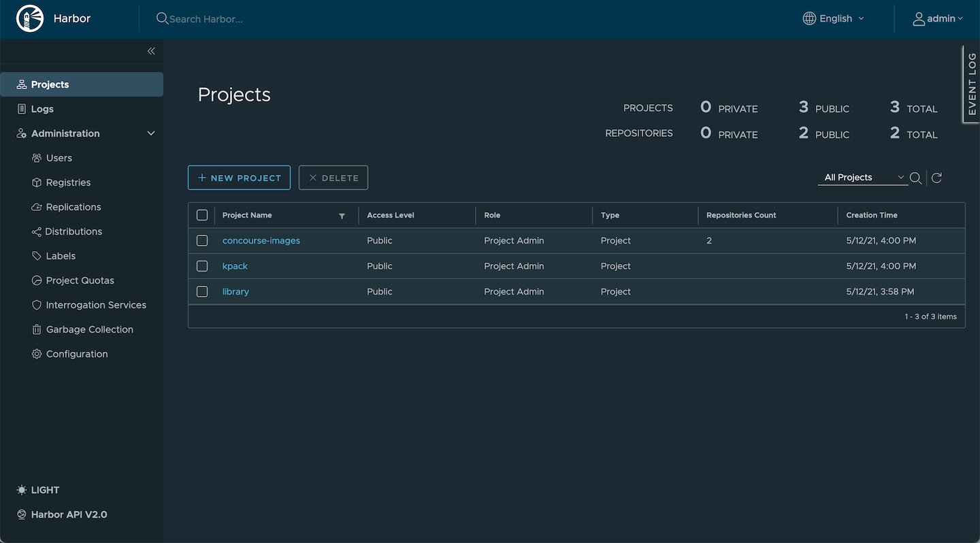Click the Projects icon in the sidebar
This screenshot has width=980, height=543.
[x=22, y=84]
